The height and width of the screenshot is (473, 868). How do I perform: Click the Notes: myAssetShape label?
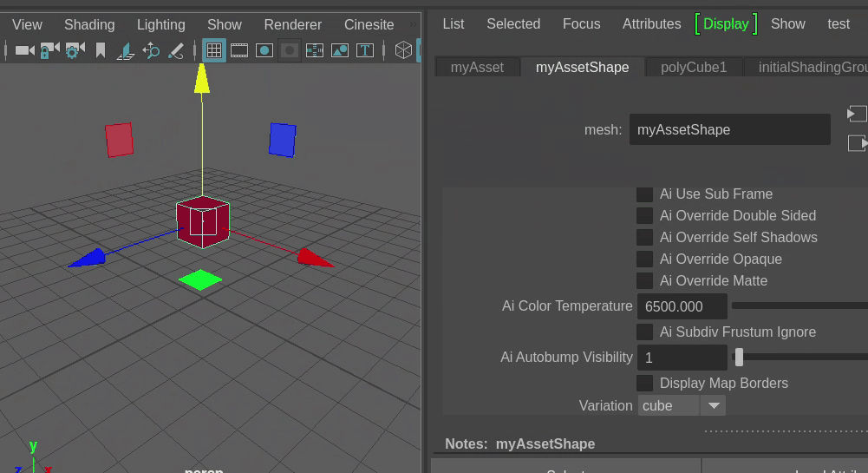coord(519,444)
